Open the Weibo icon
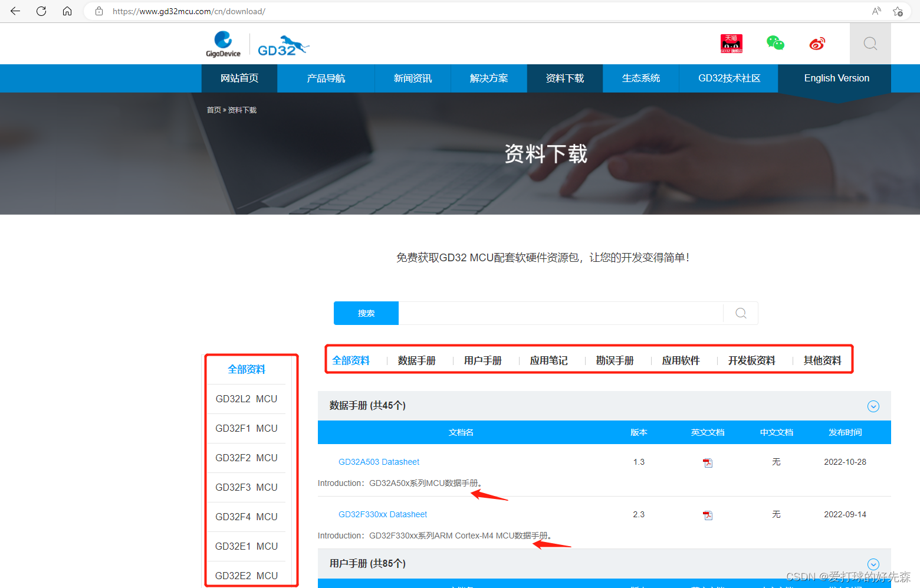The width and height of the screenshot is (920, 588). [817, 44]
